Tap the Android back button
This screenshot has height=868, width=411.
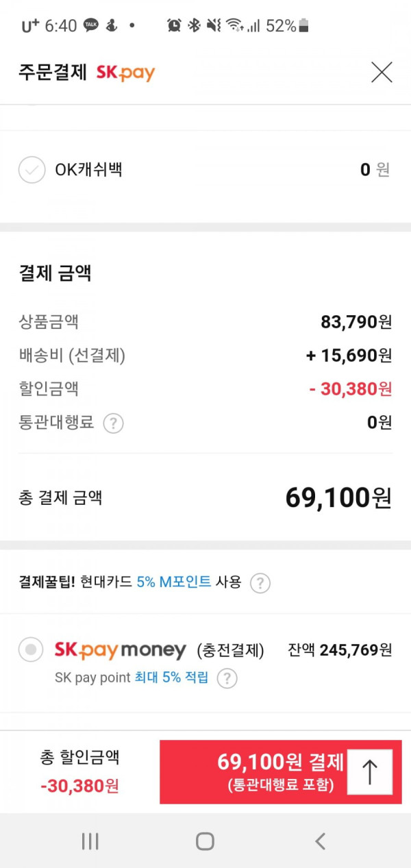click(x=320, y=841)
